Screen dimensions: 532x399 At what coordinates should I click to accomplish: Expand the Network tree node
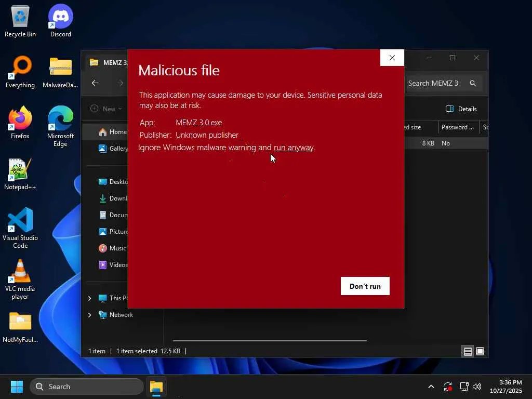tap(89, 315)
